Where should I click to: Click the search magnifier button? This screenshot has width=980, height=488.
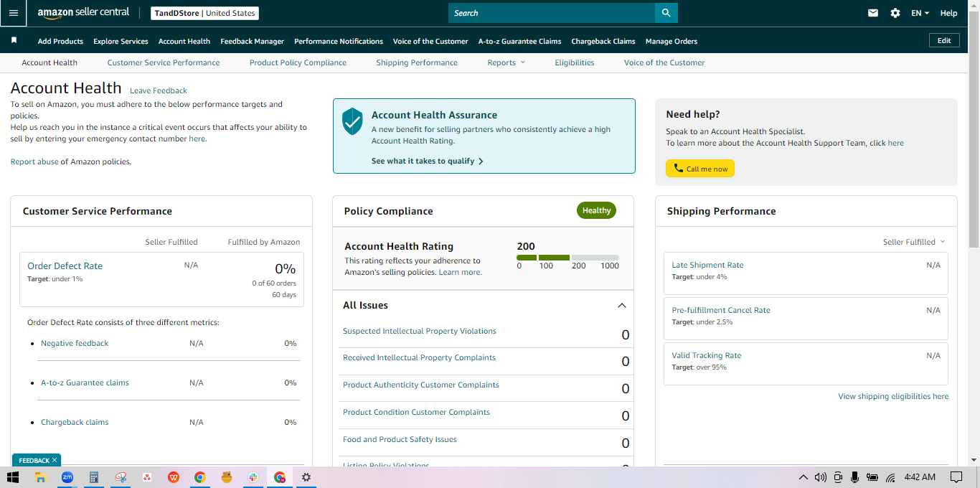click(x=666, y=13)
